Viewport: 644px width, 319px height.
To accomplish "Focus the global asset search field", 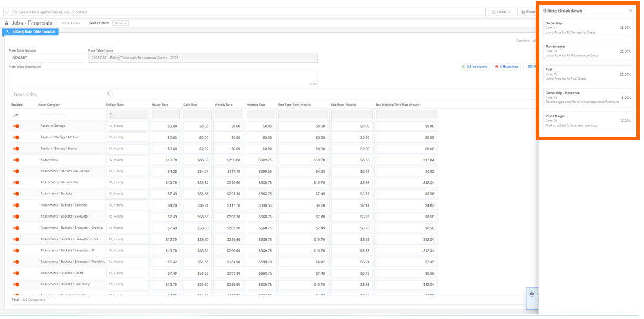I will pos(248,12).
